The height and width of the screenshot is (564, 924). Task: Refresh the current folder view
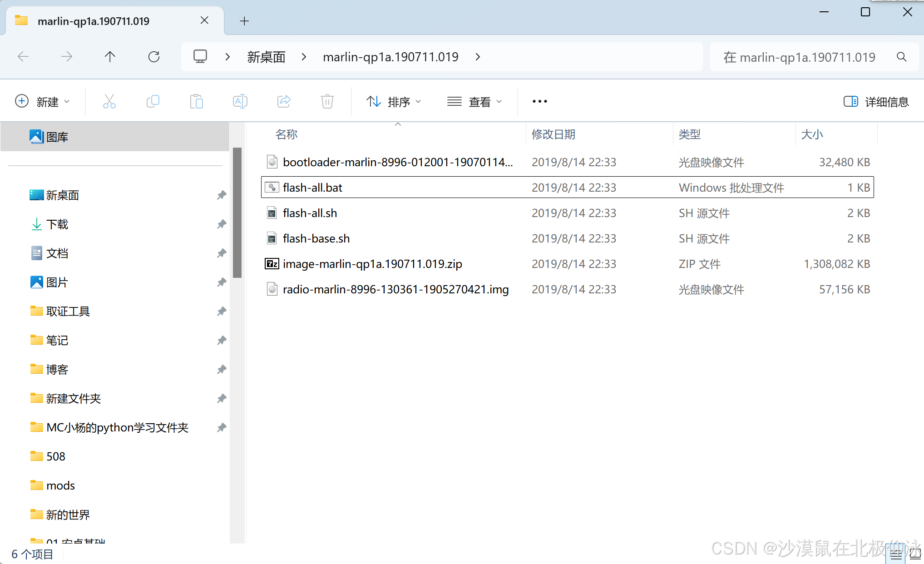(x=154, y=57)
